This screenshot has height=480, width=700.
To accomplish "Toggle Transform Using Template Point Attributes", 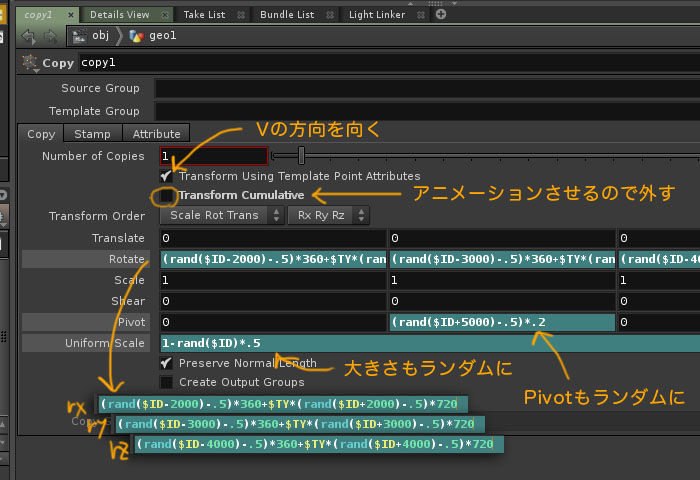I will [167, 175].
